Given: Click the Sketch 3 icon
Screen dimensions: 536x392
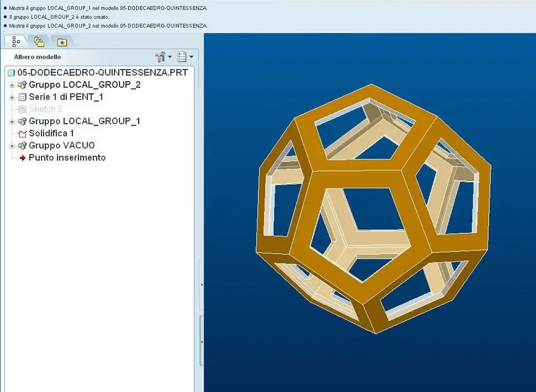Looking at the screenshot, I should [x=22, y=110].
